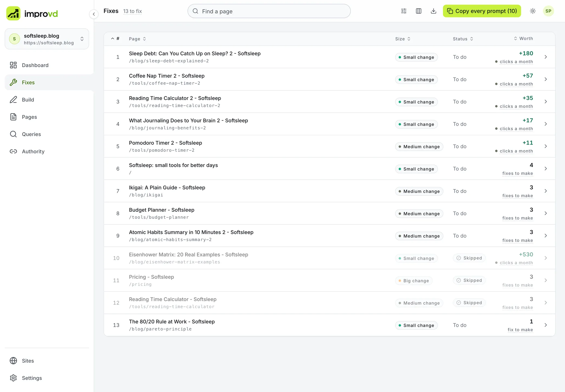Open the Pages menu item

(49, 117)
